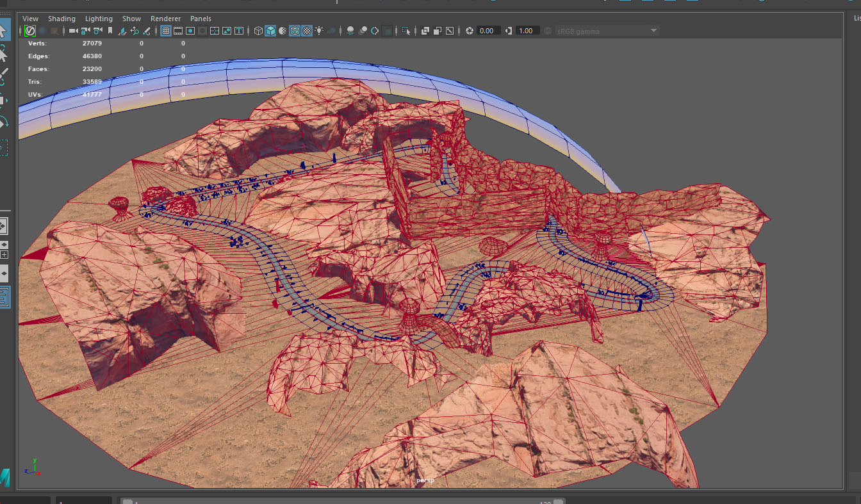Enable Wireframe display mode

[x=258, y=31]
